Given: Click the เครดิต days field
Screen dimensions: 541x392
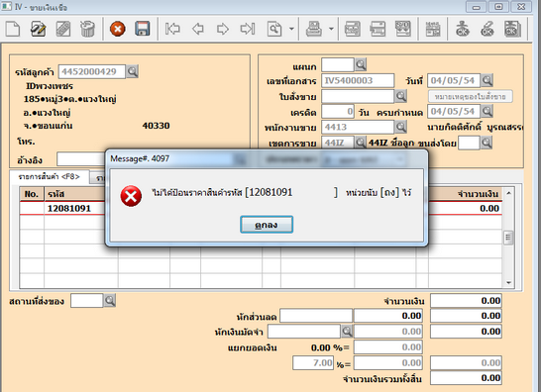Looking at the screenshot, I should click(338, 111).
